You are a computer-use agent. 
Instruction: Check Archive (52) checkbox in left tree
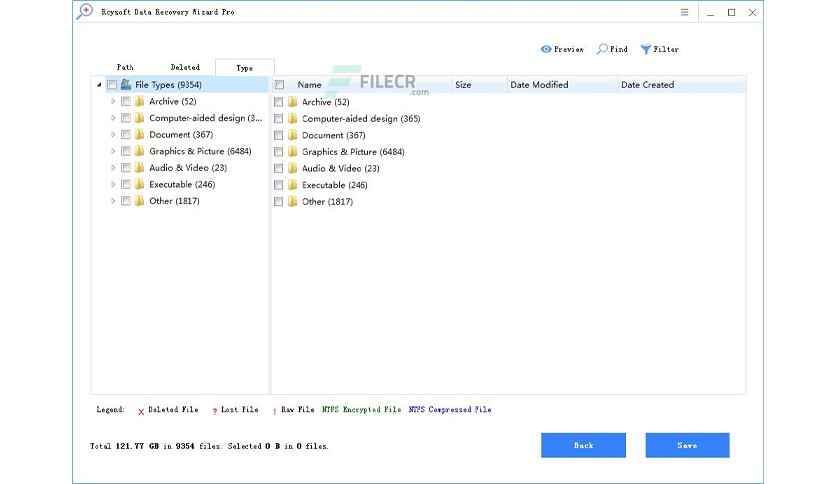(126, 101)
